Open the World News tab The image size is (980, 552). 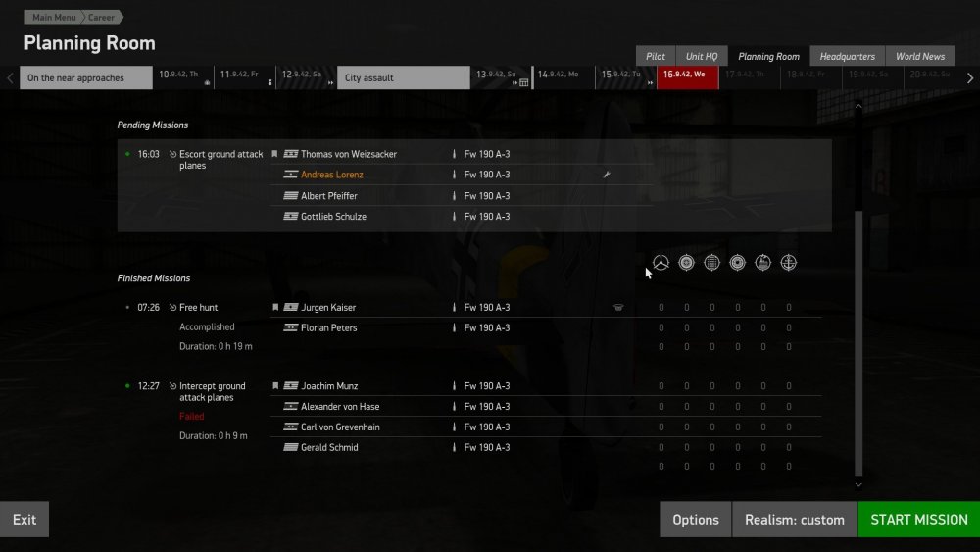pyautogui.click(x=920, y=56)
